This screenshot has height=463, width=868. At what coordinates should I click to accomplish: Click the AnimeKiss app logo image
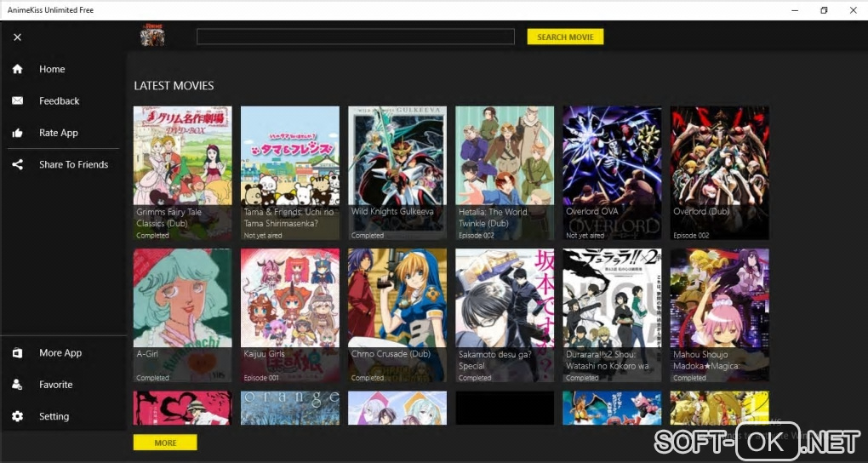152,36
